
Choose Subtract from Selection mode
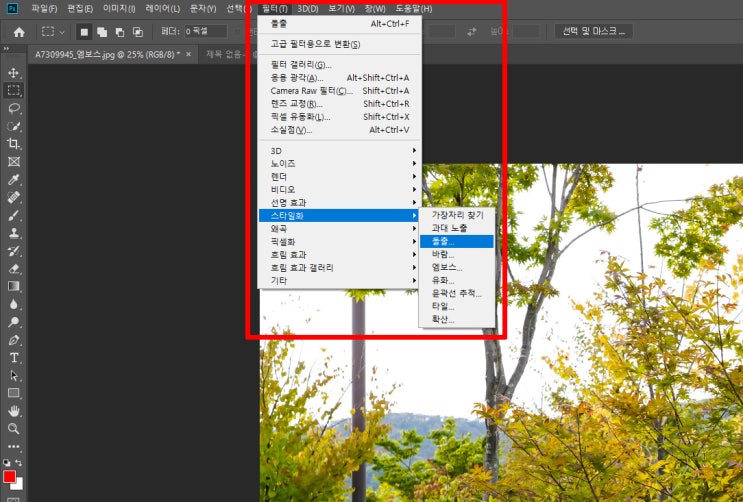pyautogui.click(x=120, y=32)
